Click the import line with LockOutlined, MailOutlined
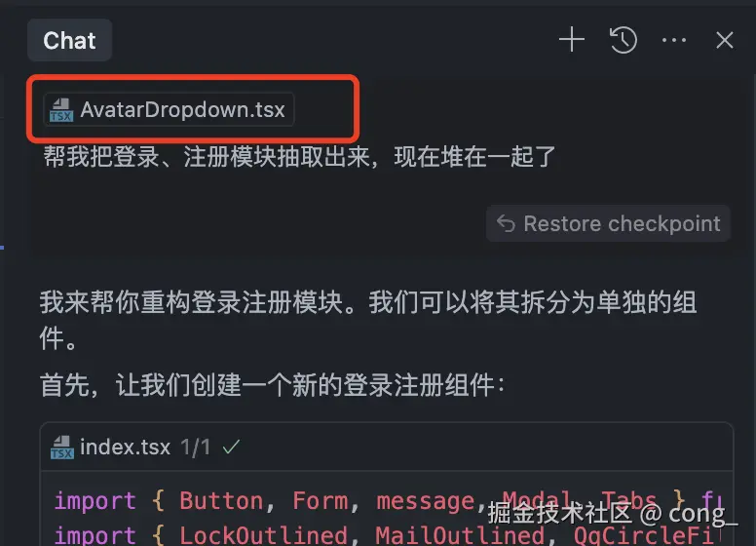756x546 pixels. (386, 534)
